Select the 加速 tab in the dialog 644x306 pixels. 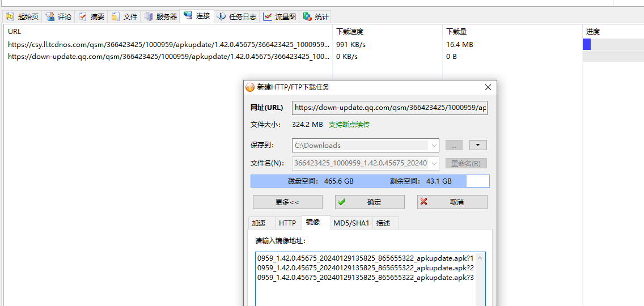[x=259, y=223]
